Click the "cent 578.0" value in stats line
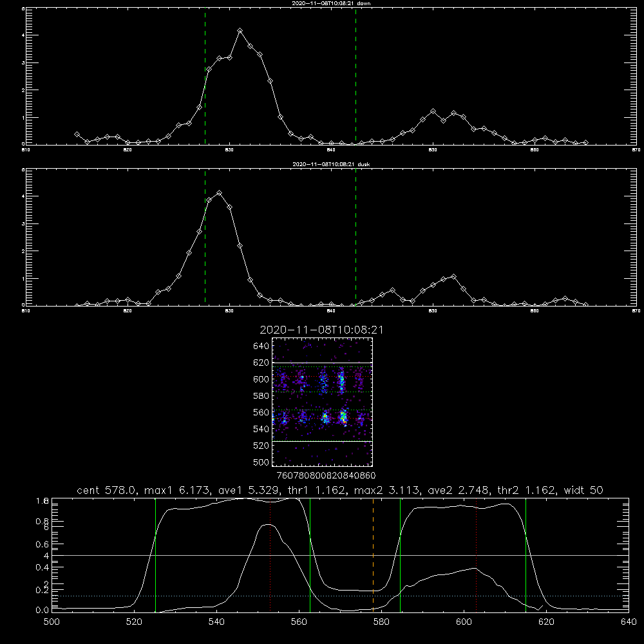Viewport: 644px width, 644px height. pos(107,490)
